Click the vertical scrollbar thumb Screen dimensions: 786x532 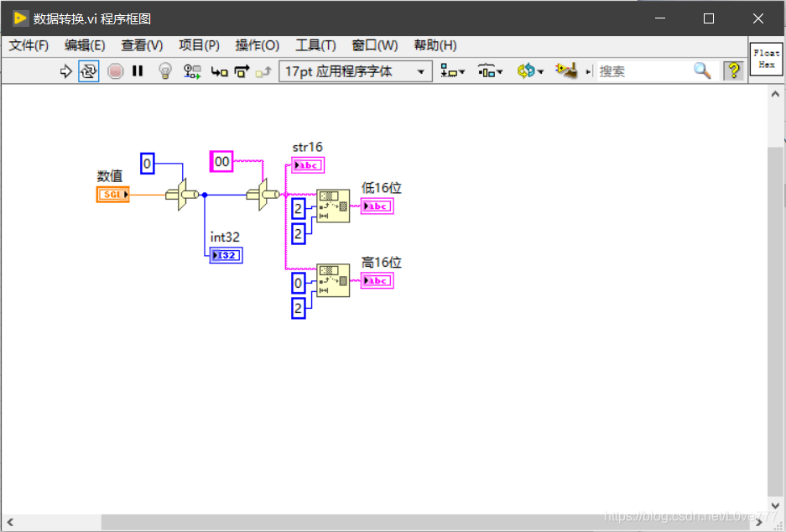click(775, 321)
